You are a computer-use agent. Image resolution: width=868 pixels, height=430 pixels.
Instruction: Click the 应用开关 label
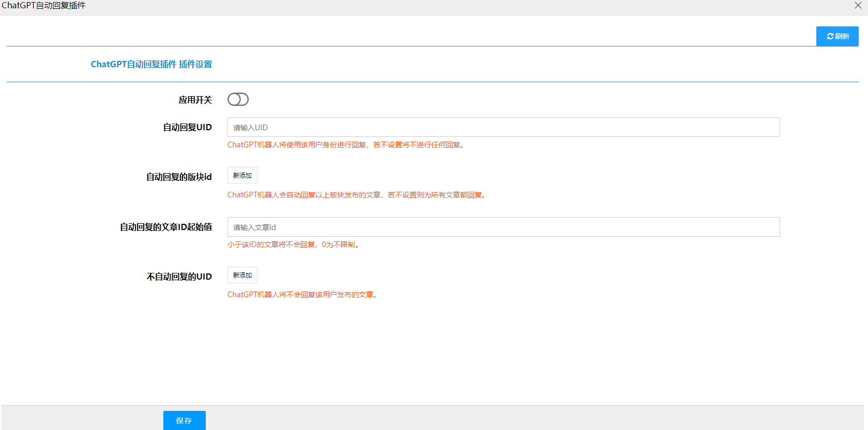(x=195, y=100)
